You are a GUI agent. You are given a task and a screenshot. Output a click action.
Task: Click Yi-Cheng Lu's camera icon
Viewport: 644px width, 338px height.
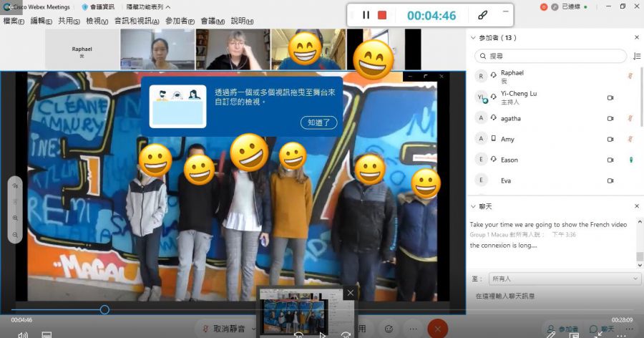coord(610,98)
